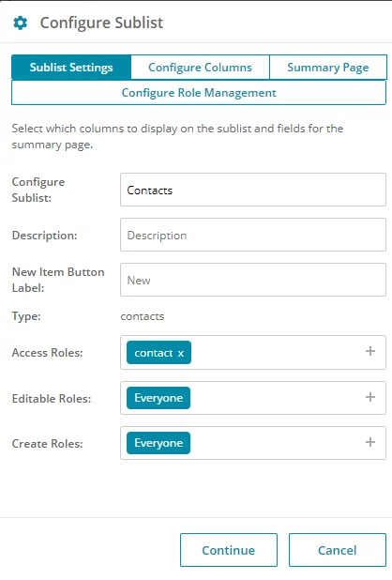Viewport: 392px width, 580px height.
Task: Click the New Item Button Label field
Action: 253,280
